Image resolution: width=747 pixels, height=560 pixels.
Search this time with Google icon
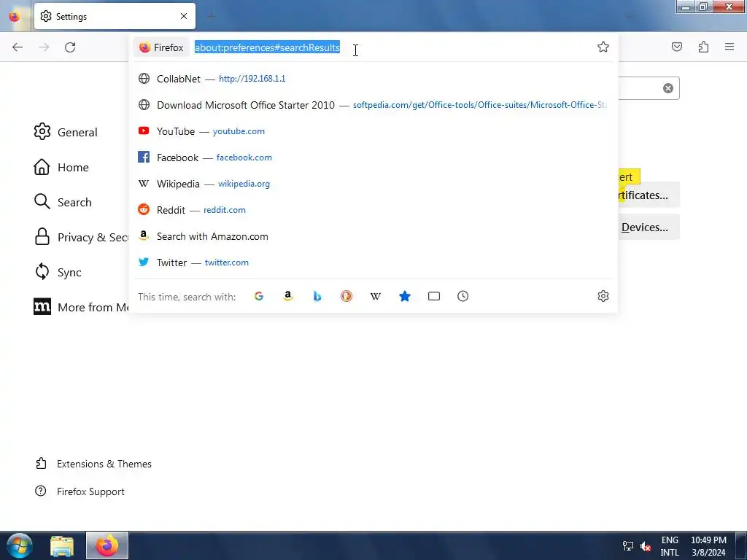[x=259, y=296]
